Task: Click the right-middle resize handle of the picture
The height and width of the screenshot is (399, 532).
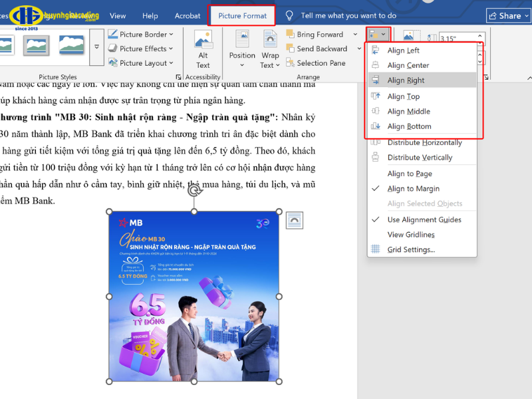Action: pyautogui.click(x=279, y=297)
